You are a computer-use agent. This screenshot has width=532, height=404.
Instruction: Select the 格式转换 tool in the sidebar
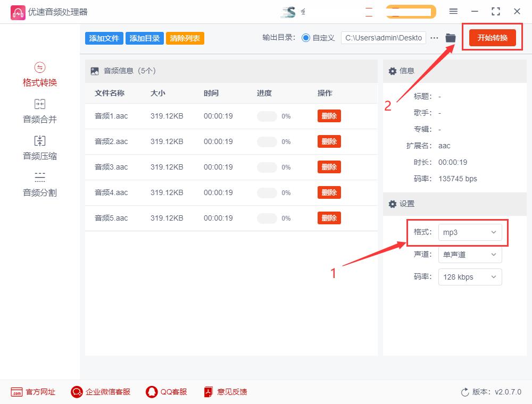[39, 75]
